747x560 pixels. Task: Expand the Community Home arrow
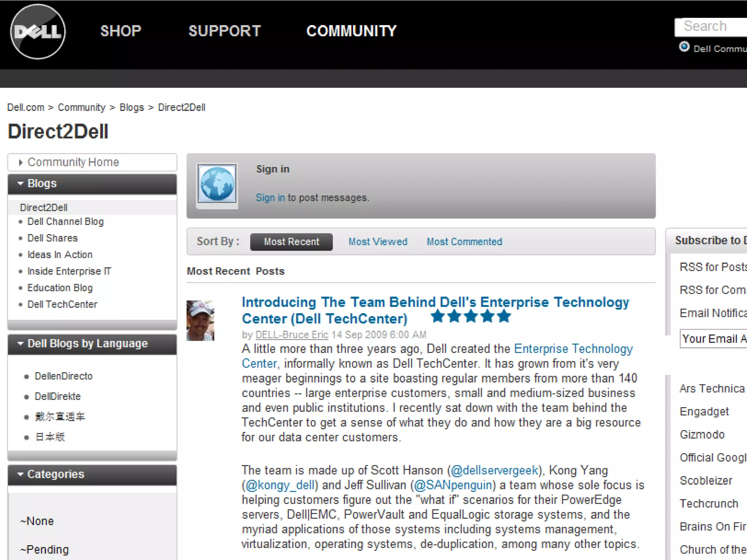click(x=21, y=162)
